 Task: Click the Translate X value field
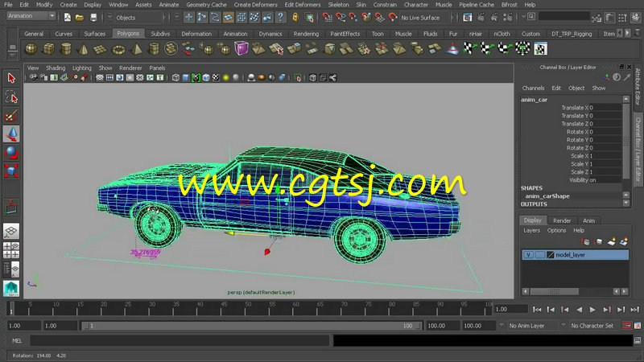coord(605,108)
